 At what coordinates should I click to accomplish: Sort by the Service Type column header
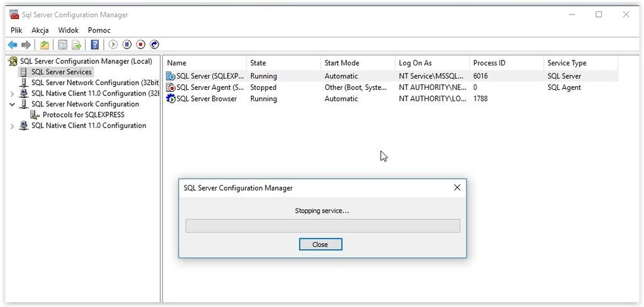coord(580,63)
